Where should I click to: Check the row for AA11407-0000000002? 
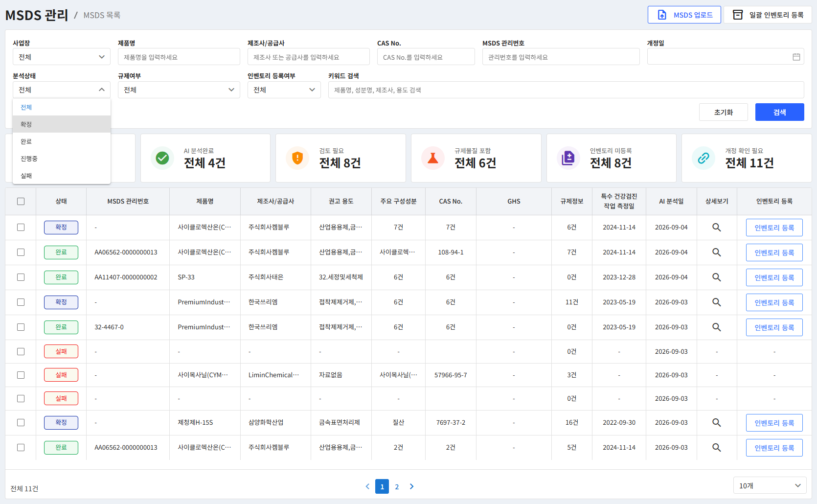click(x=21, y=277)
